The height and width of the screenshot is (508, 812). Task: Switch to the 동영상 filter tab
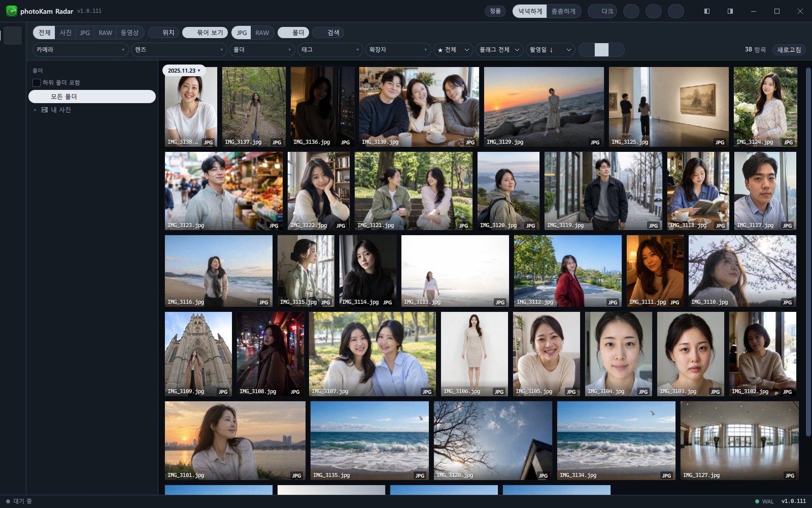tap(129, 33)
